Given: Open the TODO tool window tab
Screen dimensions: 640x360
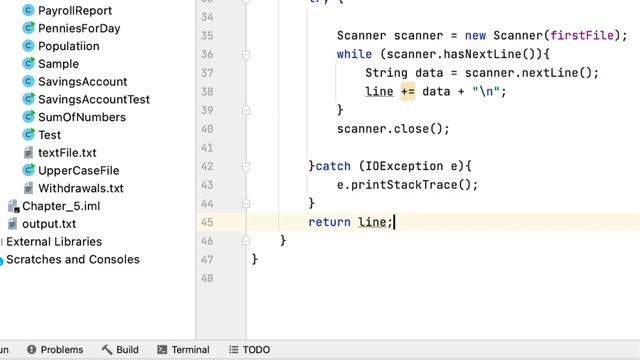Looking at the screenshot, I should tap(249, 349).
